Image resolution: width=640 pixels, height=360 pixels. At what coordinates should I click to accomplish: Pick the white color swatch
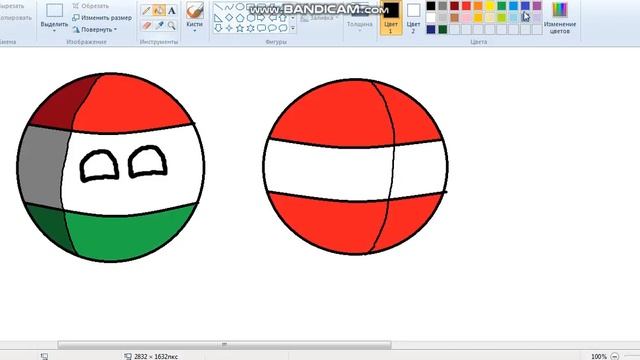click(431, 18)
